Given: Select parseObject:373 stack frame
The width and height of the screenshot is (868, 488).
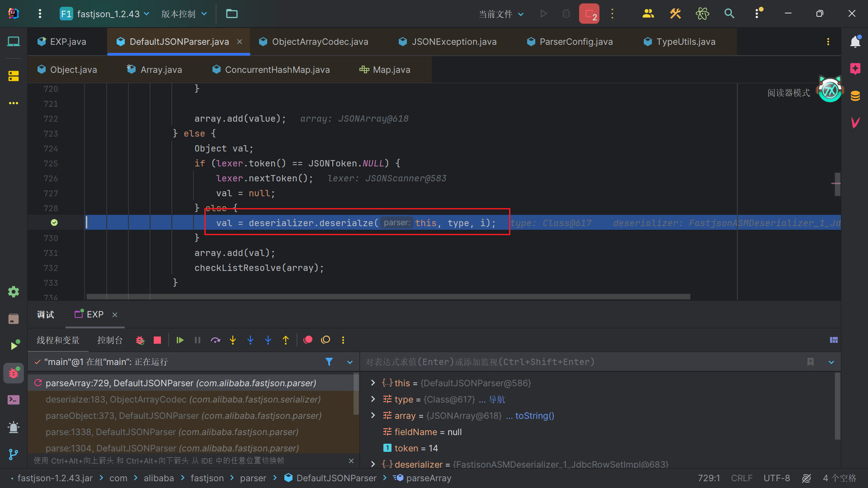Looking at the screenshot, I should [190, 416].
